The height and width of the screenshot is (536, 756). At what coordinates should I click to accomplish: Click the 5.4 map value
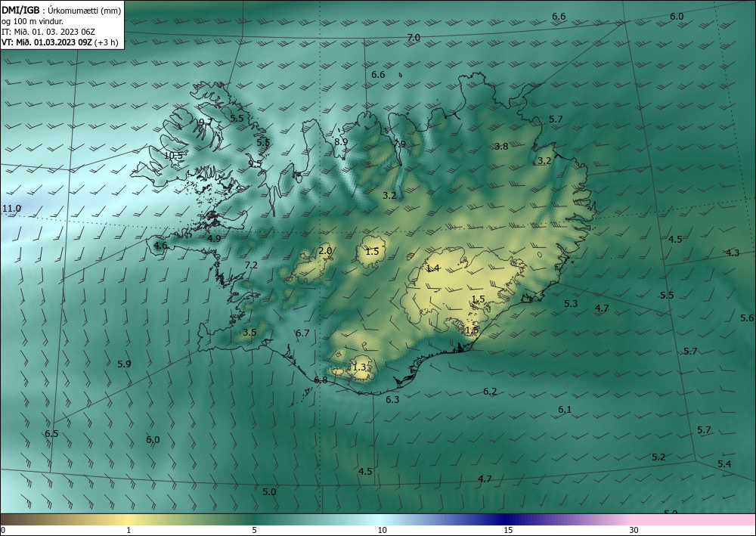pyautogui.click(x=724, y=463)
